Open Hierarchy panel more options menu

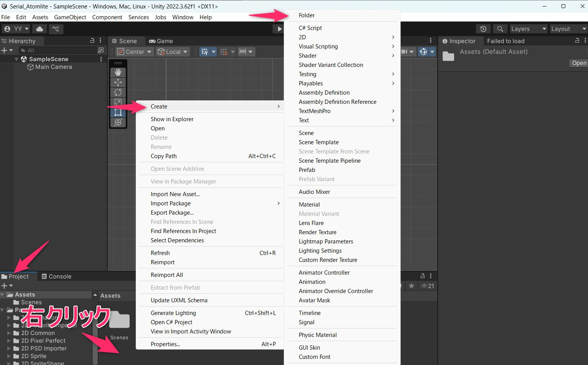pos(101,40)
